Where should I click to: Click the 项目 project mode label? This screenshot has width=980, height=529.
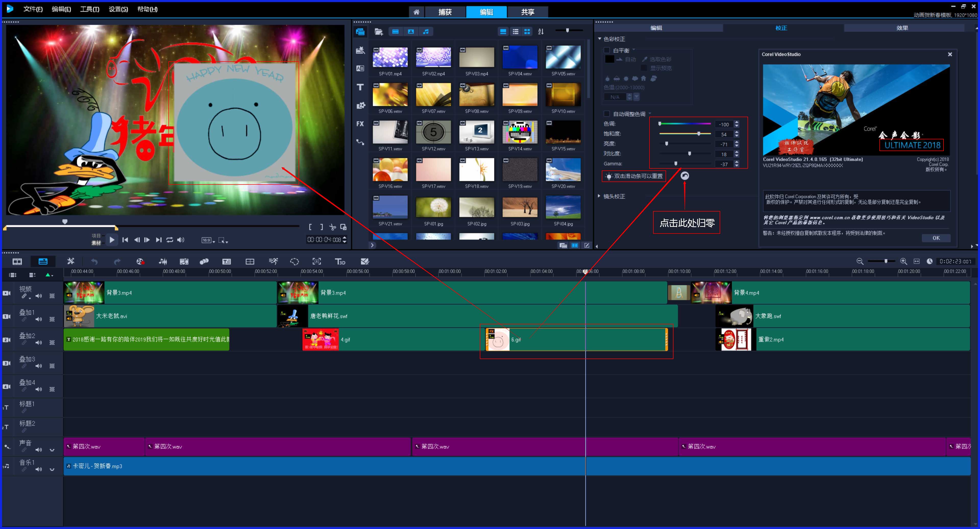click(x=96, y=236)
